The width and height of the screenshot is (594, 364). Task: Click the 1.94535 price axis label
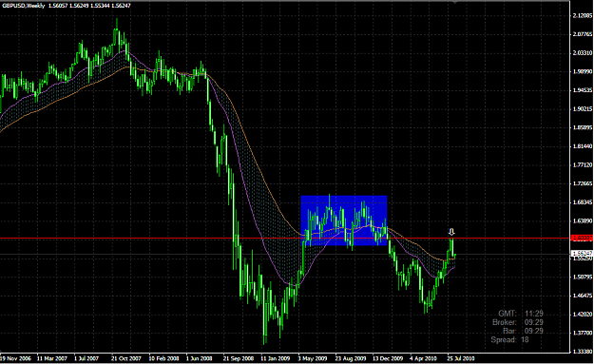click(583, 90)
